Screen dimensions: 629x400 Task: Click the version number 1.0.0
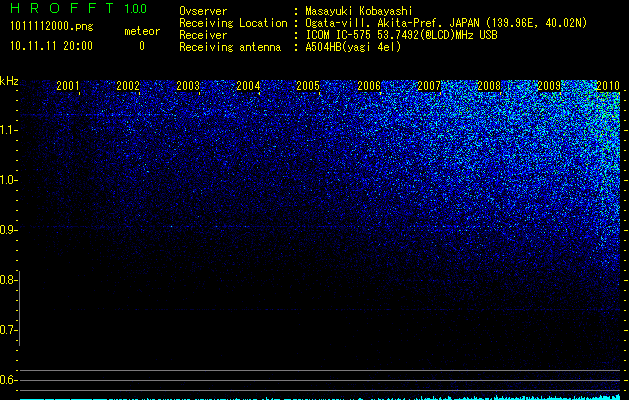coord(135,9)
